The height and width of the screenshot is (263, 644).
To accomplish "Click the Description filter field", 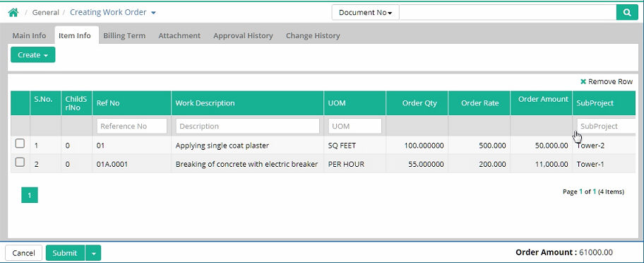I will coord(248,126).
